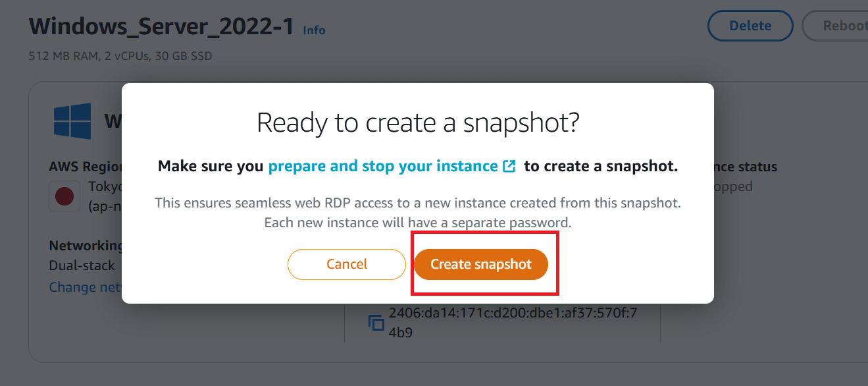
Task: Click the AWS Region label
Action: pos(86,167)
